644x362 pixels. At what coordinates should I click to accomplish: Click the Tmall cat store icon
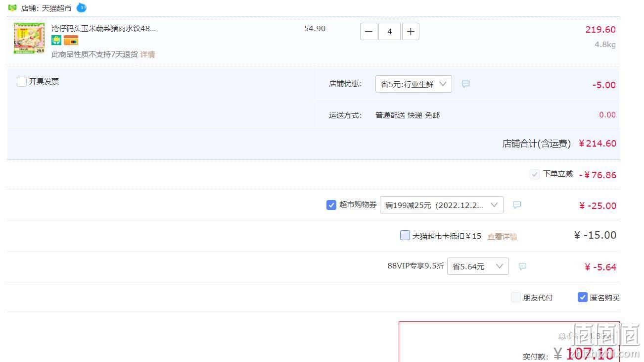12,8
